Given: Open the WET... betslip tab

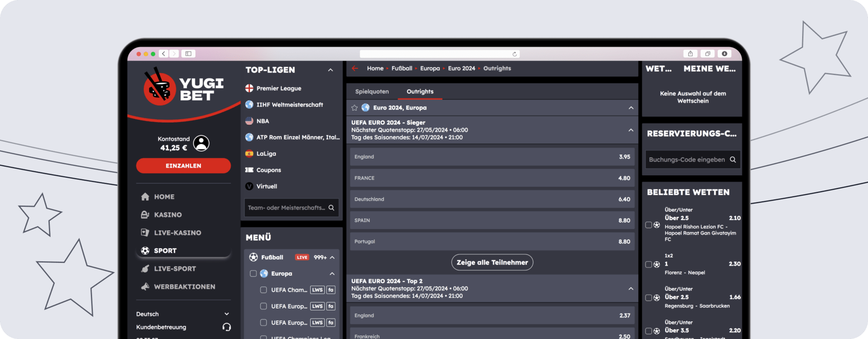Looking at the screenshot, I should click(x=659, y=69).
